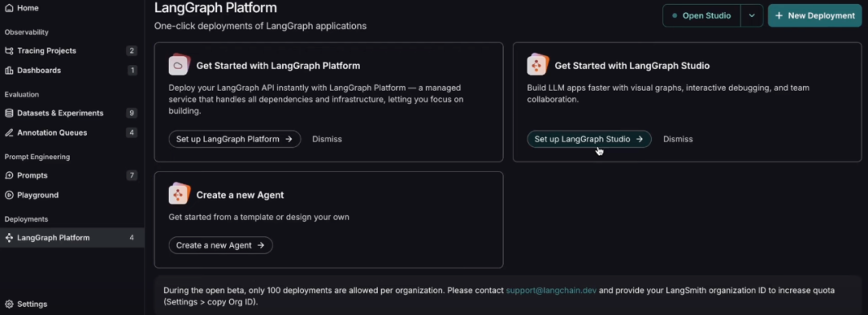Click the Open Studio button
This screenshot has width=868, height=315.
pos(702,15)
